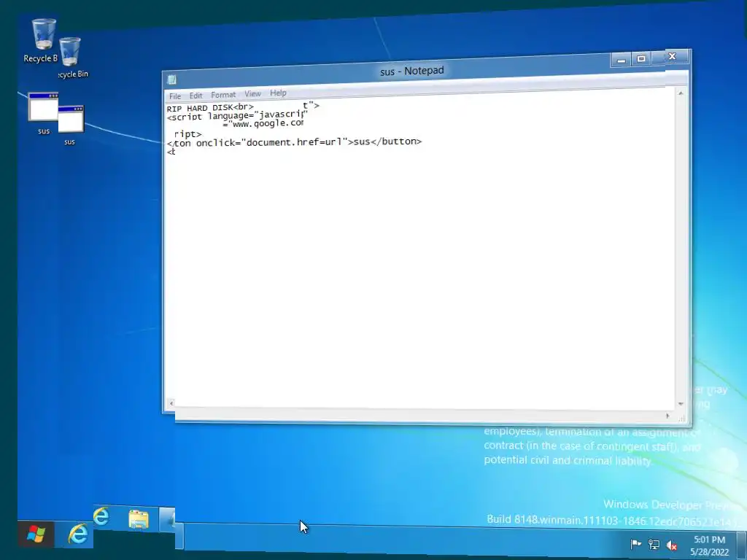This screenshot has height=560, width=747.
Task: Click the Show desktop strip beside the clock
Action: (741, 545)
